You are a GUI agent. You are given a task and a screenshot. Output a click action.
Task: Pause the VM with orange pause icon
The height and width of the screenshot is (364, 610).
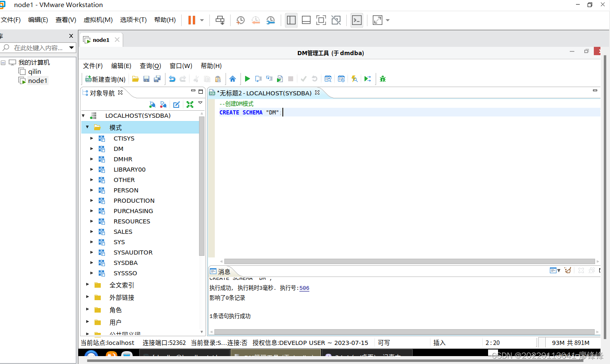[x=192, y=20]
